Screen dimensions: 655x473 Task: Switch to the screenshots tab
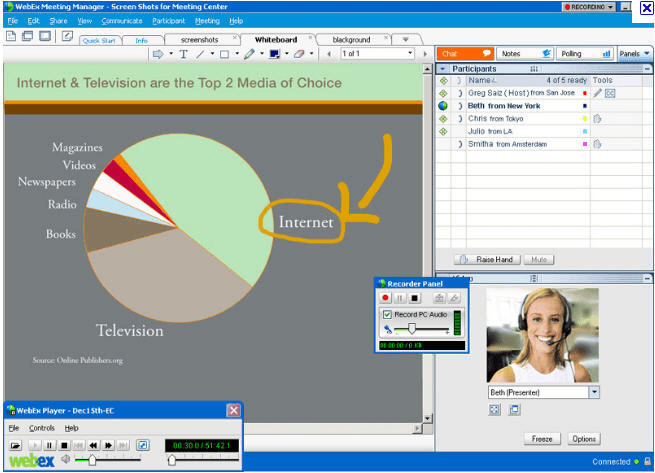pos(199,40)
